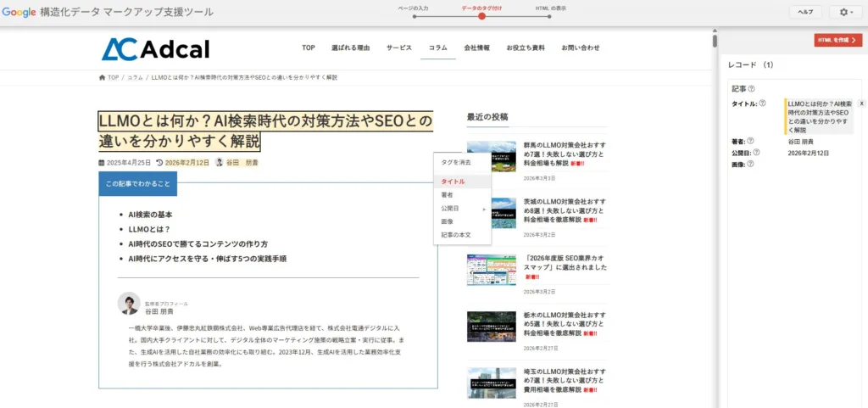Open the settings gear dropdown

(845, 12)
